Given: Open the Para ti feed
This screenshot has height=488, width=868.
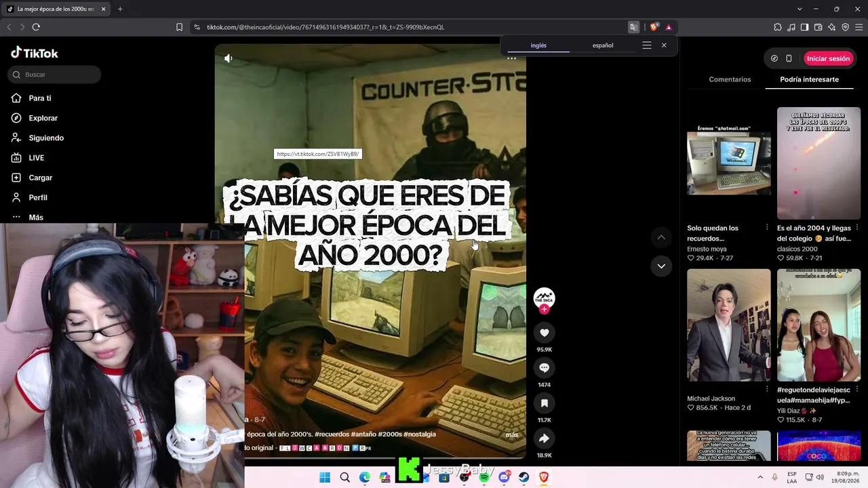Looking at the screenshot, I should click(x=31, y=98).
